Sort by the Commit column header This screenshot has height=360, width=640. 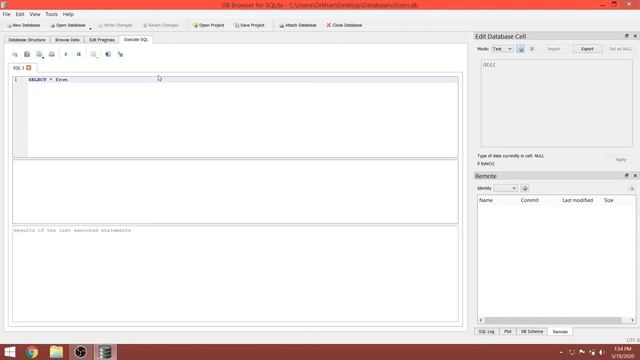(x=530, y=200)
